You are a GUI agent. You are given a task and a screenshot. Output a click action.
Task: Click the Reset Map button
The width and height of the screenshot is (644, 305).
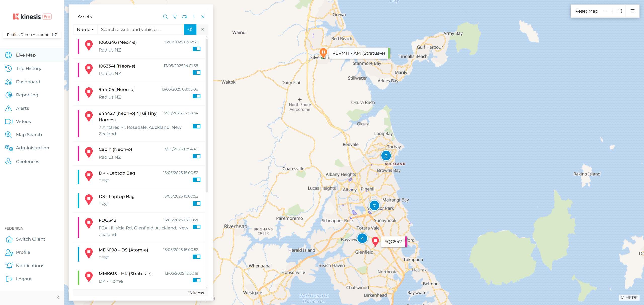[586, 11]
